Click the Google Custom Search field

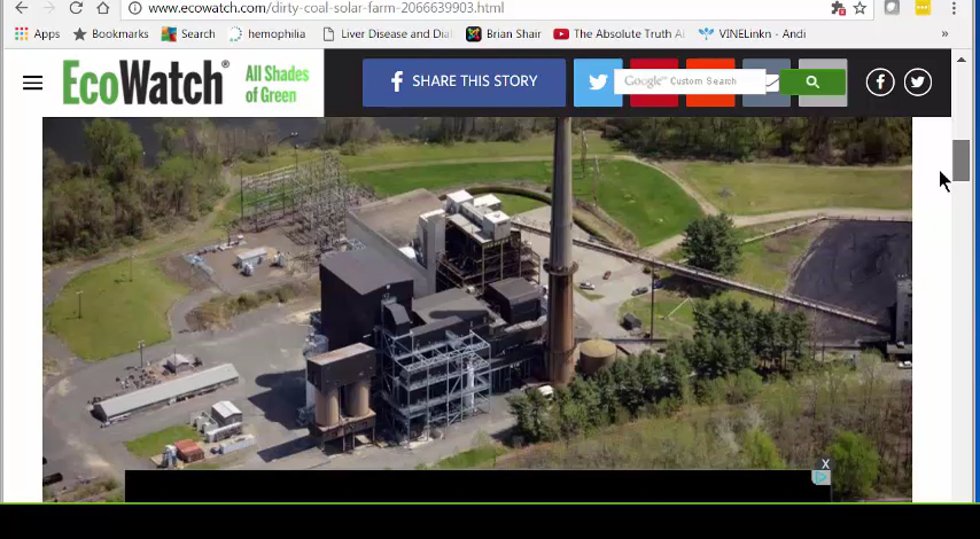pos(689,82)
